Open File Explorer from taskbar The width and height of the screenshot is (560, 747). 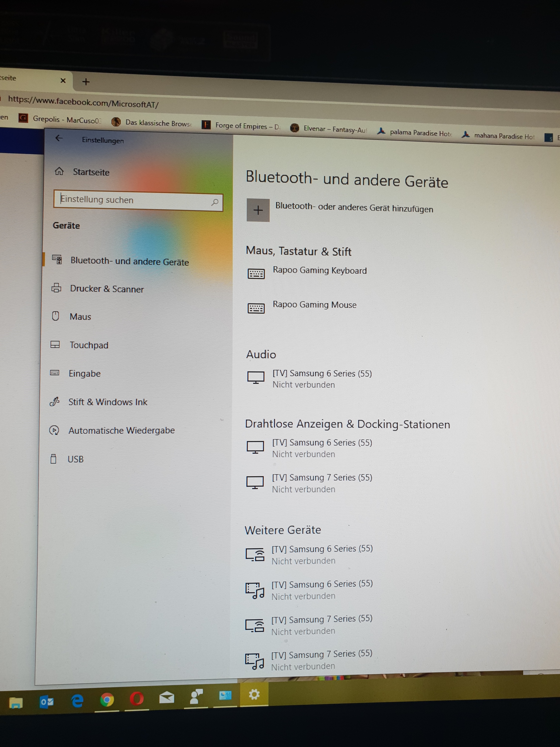15,702
